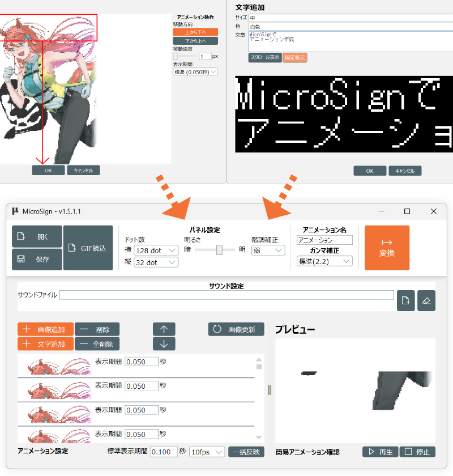Open the サイズ dropdown in the 文字追加 dialog
The height and width of the screenshot is (476, 453).
pos(351,18)
